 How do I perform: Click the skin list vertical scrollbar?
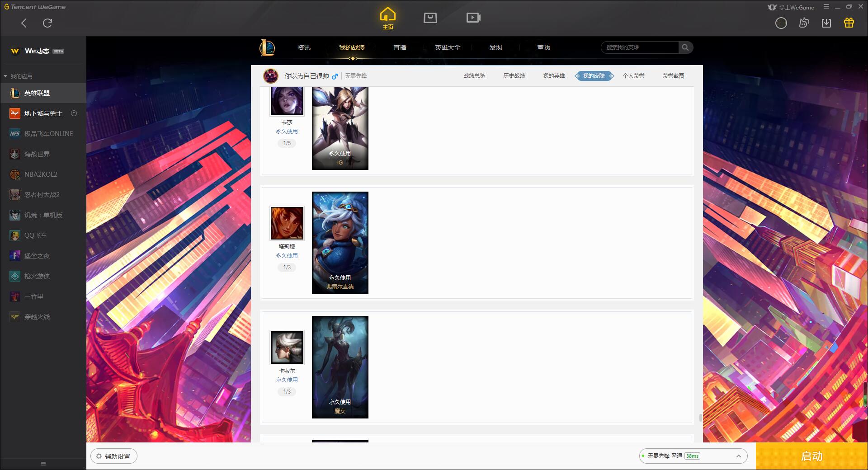701,418
